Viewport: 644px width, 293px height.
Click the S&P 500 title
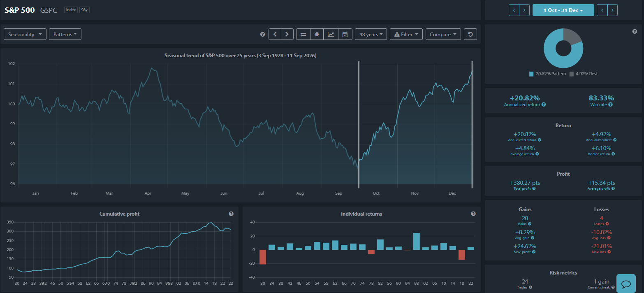(x=20, y=10)
